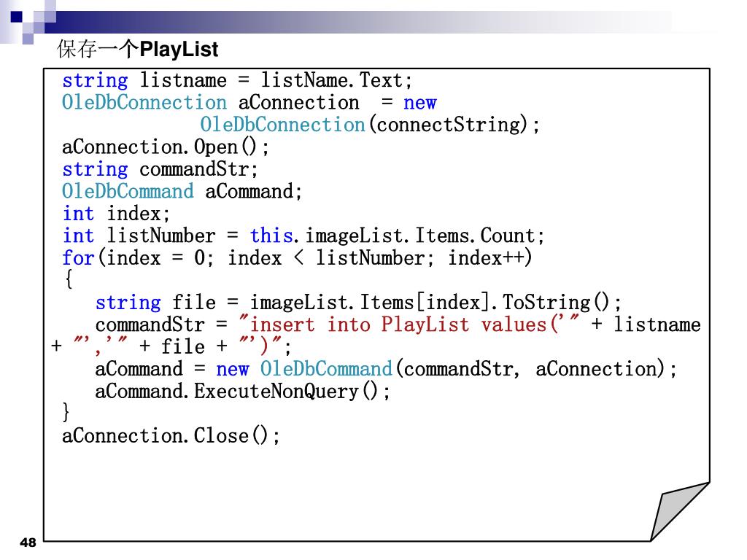Image resolution: width=747 pixels, height=560 pixels.
Task: Click 'int listNumber = this.imageList.Items.Count;' line
Action: click(x=303, y=236)
